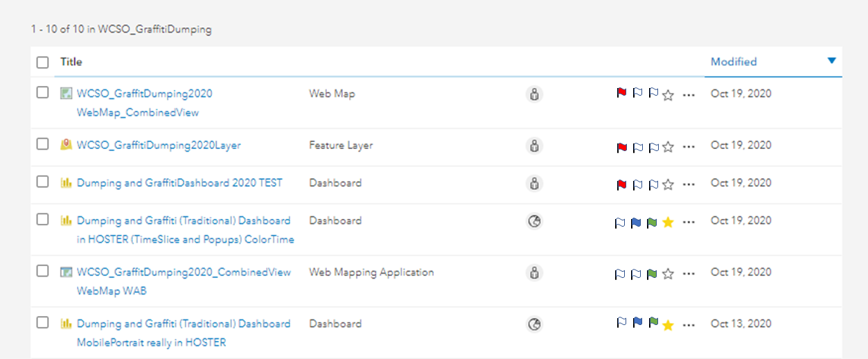
Task: Open WCSO_GraffitDumping2020 WebMap_CombinedView link
Action: pyautogui.click(x=144, y=94)
